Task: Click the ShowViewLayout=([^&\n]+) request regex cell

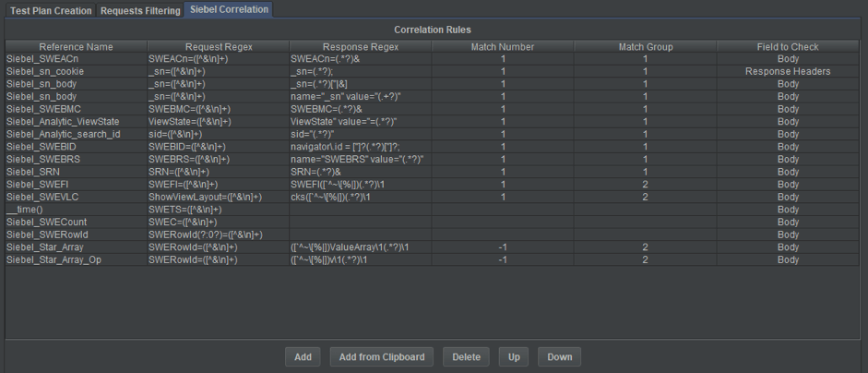Action: (x=218, y=197)
